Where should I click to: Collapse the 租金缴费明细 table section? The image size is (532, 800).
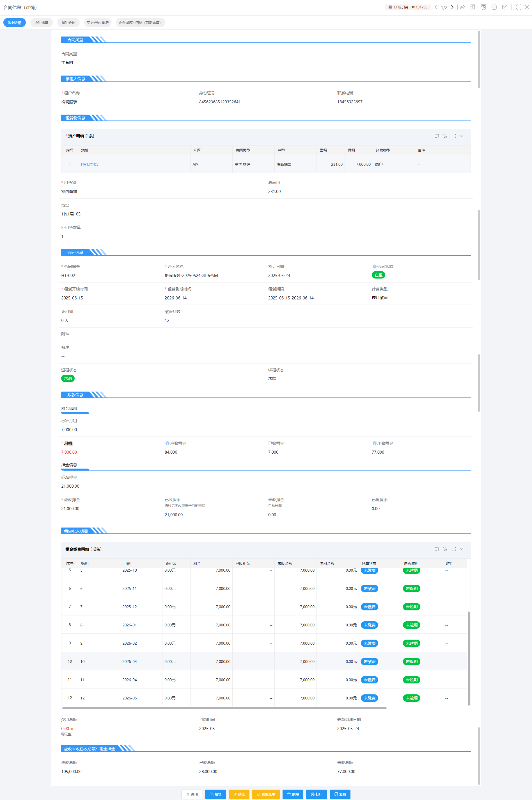(461, 549)
